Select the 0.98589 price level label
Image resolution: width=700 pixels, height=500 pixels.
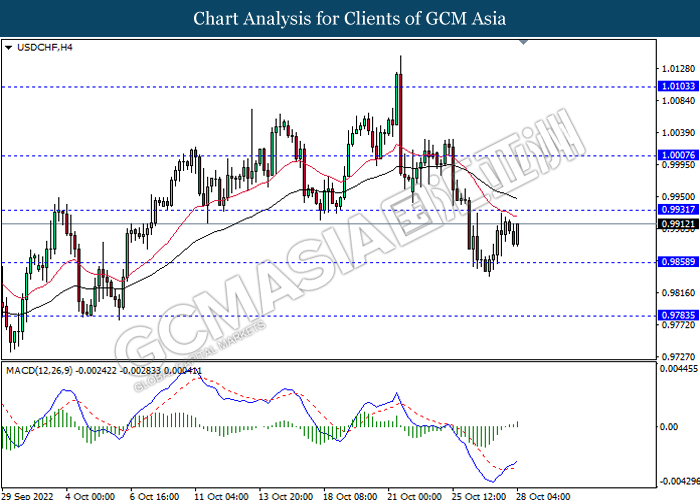(678, 262)
